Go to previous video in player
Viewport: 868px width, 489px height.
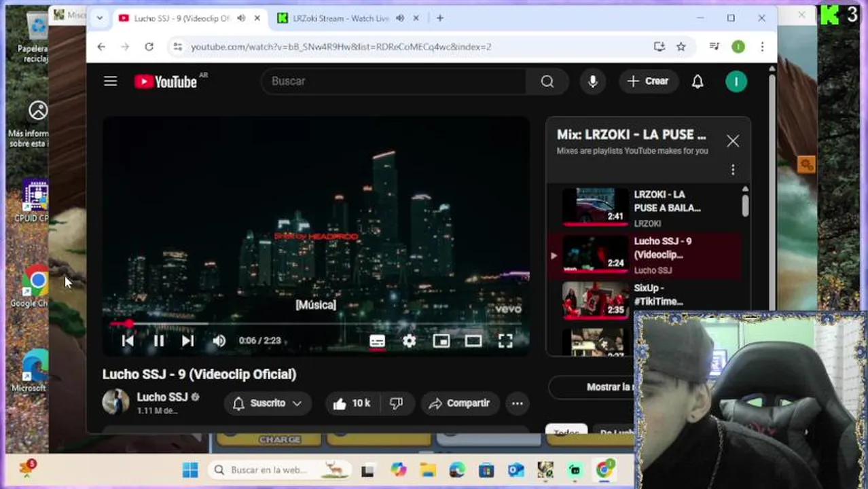[x=128, y=341]
